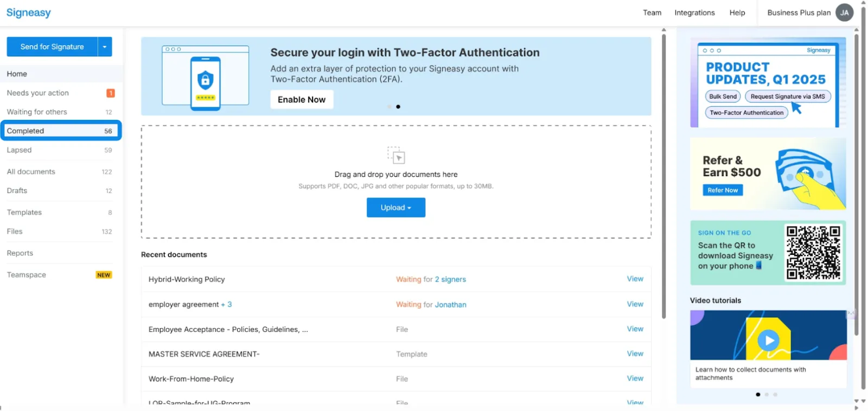The width and height of the screenshot is (868, 411).
Task: View the Work-From-Home-Policy file
Action: [635, 378]
